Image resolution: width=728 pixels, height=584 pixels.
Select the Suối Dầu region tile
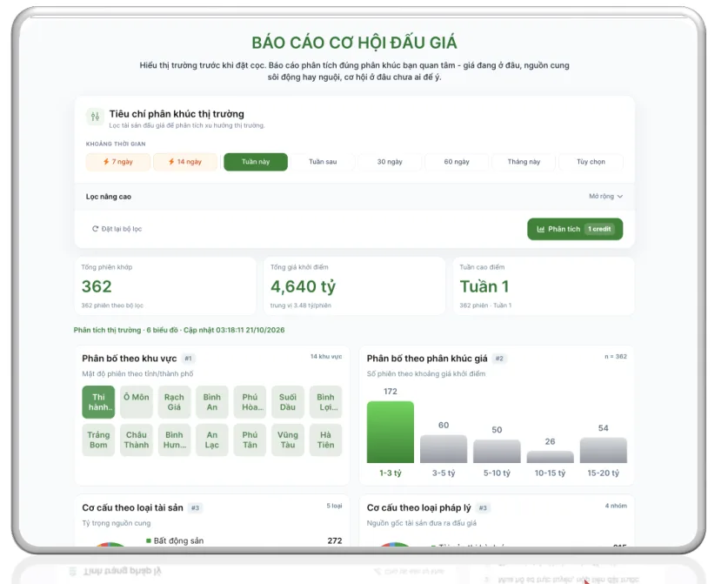click(x=288, y=402)
